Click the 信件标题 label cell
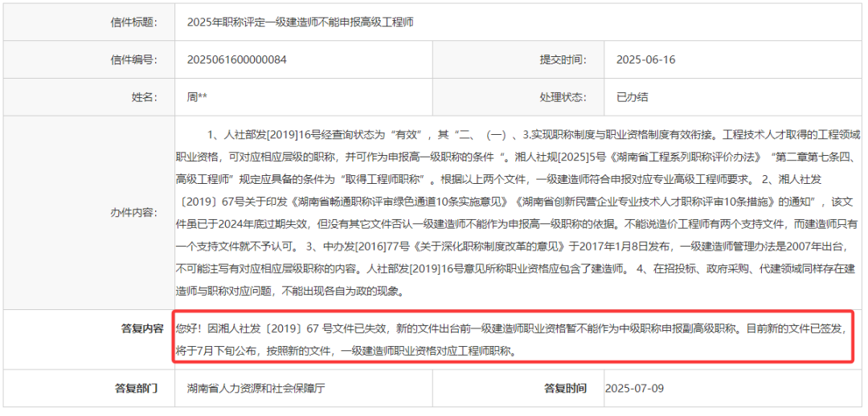This screenshot has height=416, width=868. [133, 22]
